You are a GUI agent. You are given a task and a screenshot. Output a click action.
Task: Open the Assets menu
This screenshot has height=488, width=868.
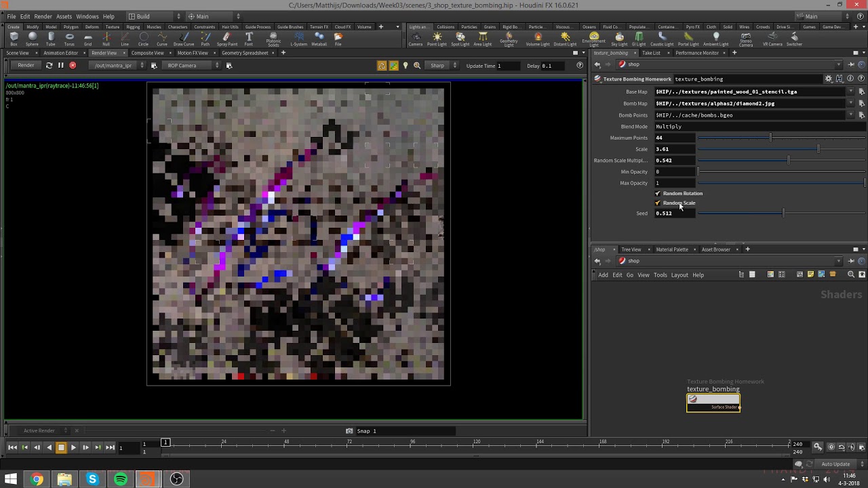tap(64, 16)
